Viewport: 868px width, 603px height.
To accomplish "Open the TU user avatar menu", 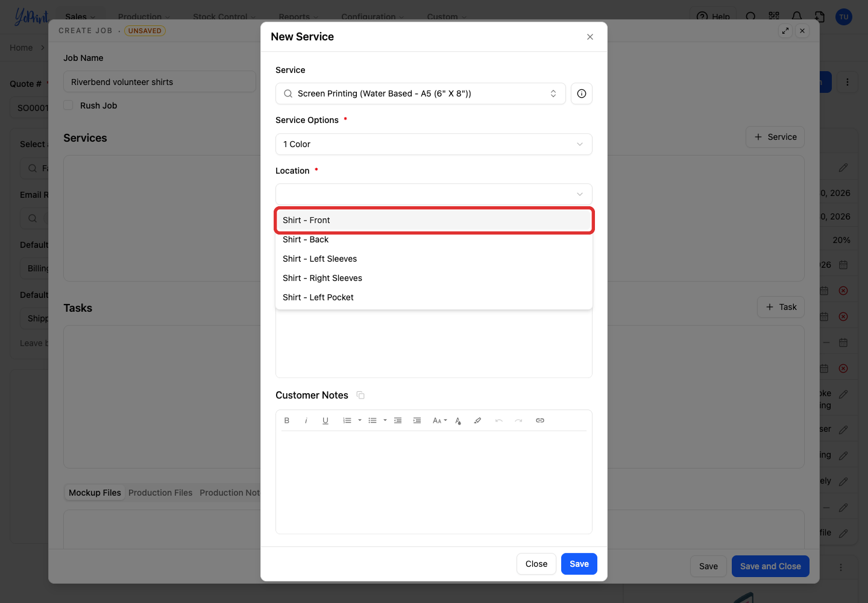I will click(844, 17).
